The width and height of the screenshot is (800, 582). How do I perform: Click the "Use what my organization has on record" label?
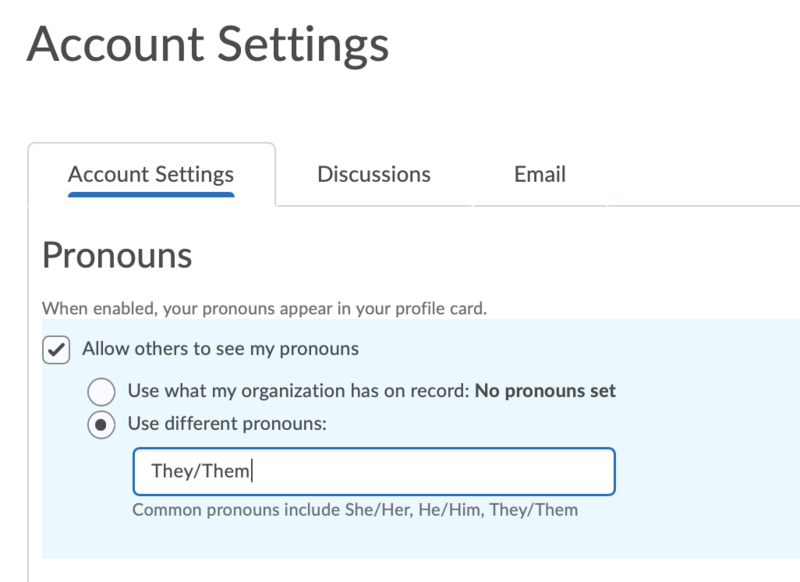click(x=298, y=390)
